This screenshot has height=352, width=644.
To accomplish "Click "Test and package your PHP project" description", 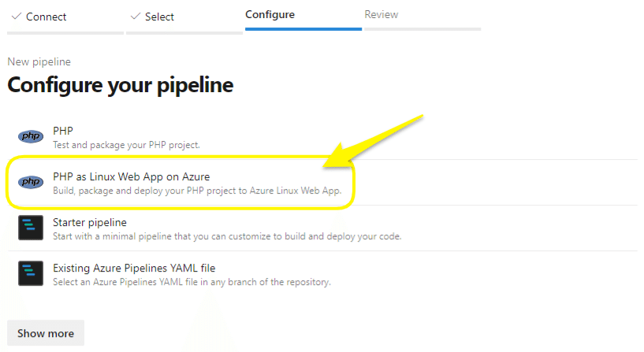I will pos(126,145).
